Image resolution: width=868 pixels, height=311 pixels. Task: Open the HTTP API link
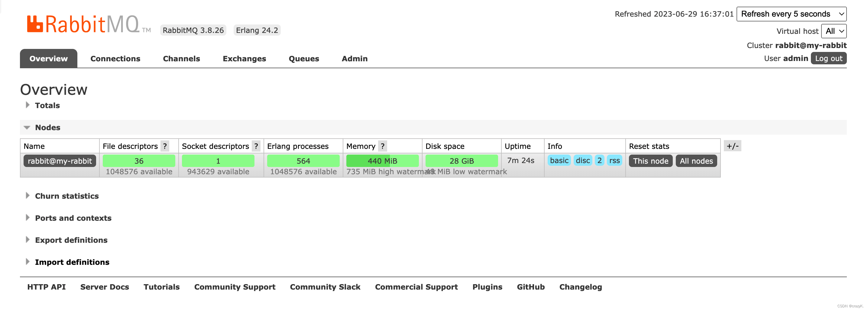47,287
